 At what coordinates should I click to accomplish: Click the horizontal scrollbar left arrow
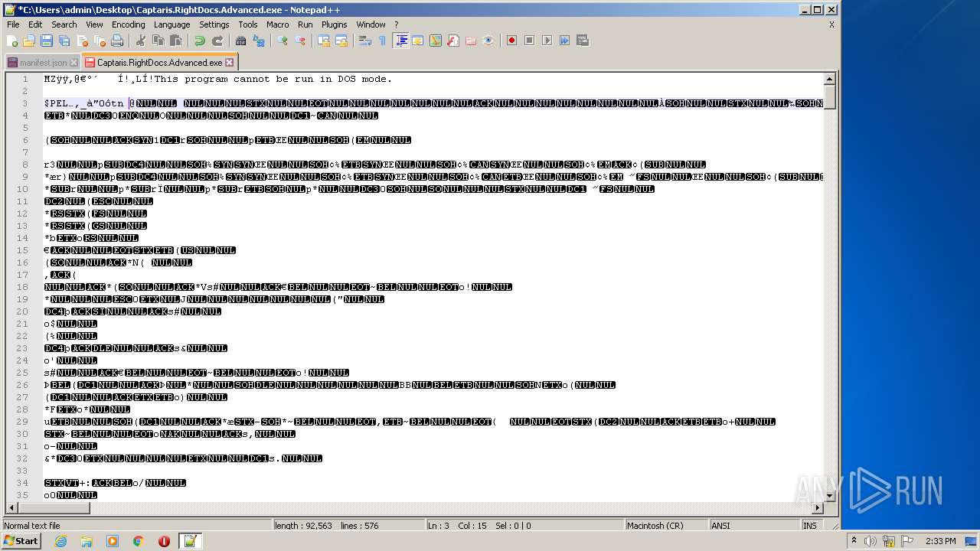[x=11, y=507]
